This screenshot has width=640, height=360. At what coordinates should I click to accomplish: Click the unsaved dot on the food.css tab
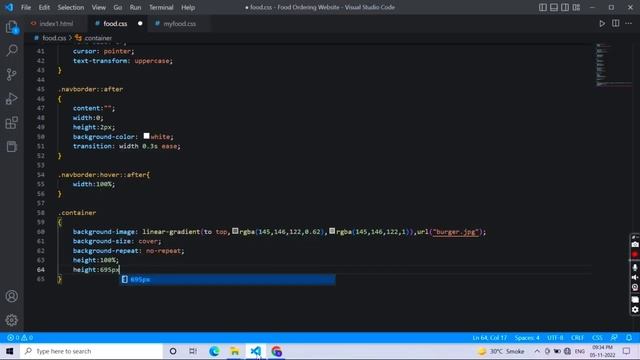click(140, 24)
